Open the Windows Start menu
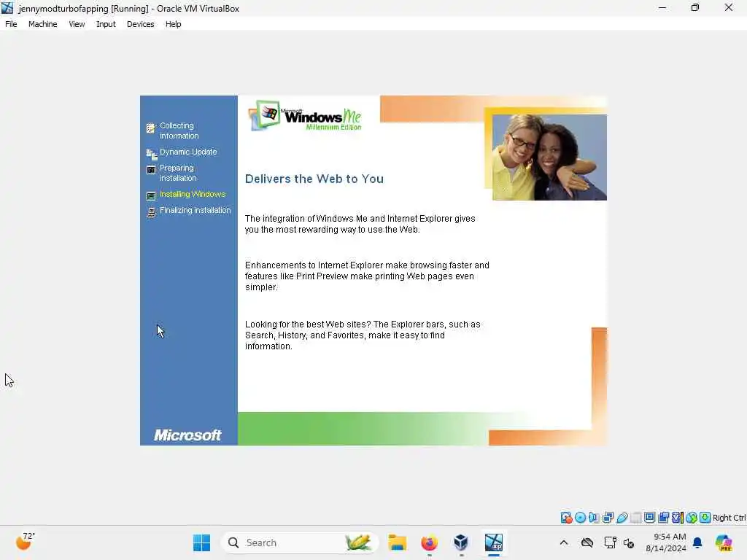Image resolution: width=747 pixels, height=560 pixels. coord(201,542)
